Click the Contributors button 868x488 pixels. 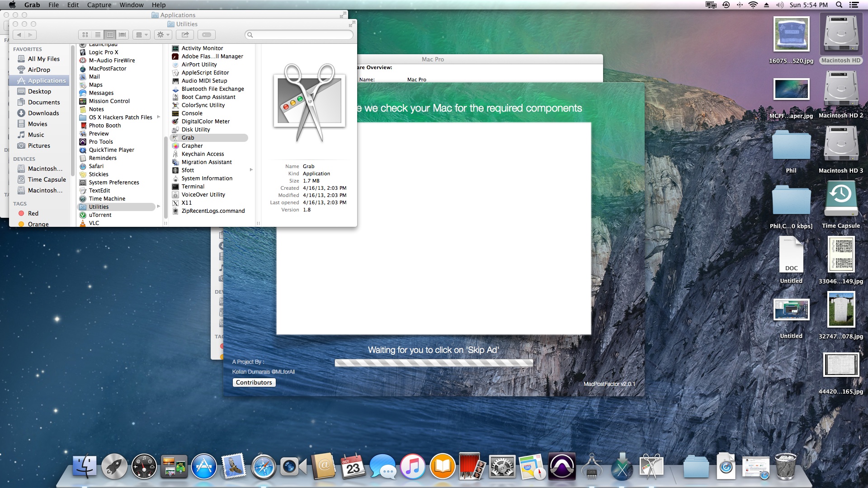click(x=254, y=382)
